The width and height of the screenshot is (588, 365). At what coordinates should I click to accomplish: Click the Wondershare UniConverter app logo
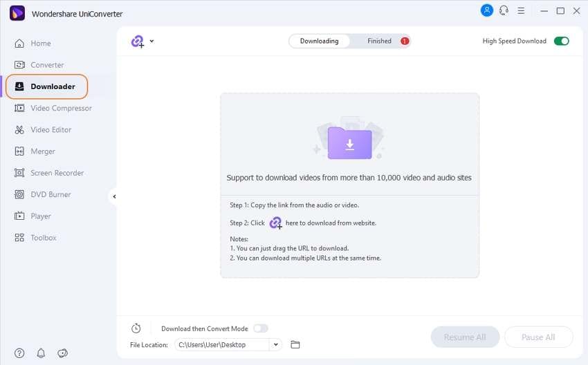(17, 14)
